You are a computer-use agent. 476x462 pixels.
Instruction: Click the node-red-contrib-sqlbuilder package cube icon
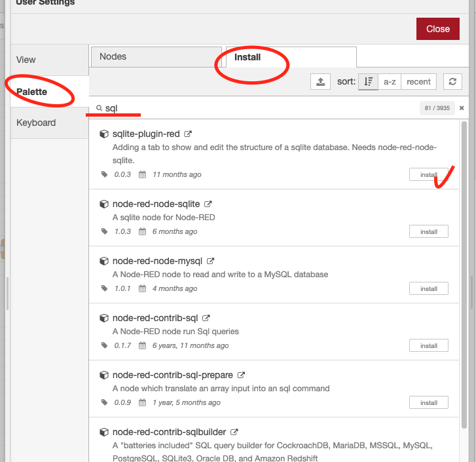(104, 432)
